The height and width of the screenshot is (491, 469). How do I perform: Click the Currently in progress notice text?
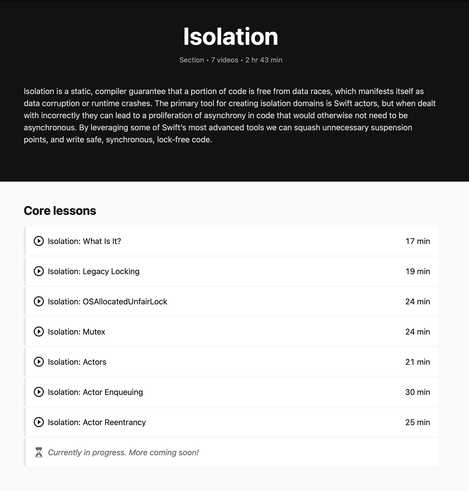pyautogui.click(x=123, y=452)
